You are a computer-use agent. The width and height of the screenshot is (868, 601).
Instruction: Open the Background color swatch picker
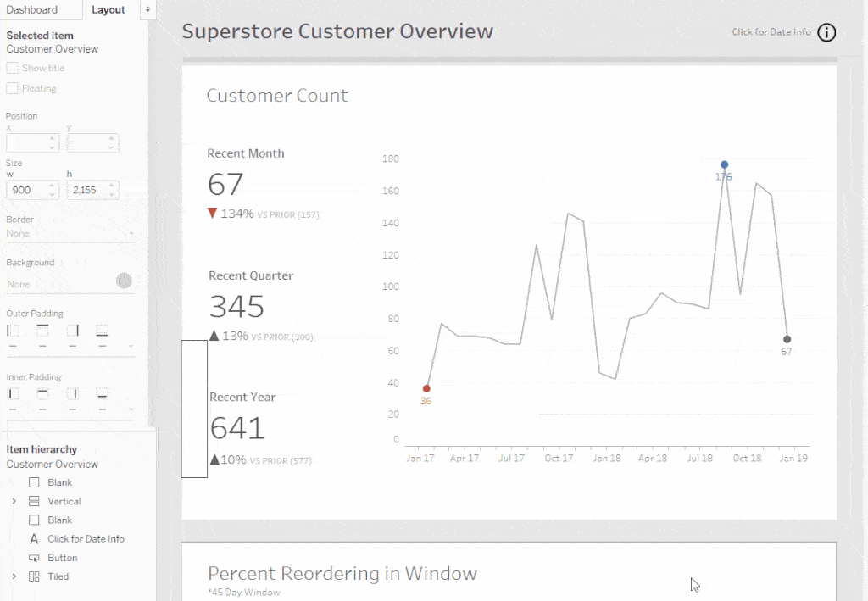click(125, 281)
